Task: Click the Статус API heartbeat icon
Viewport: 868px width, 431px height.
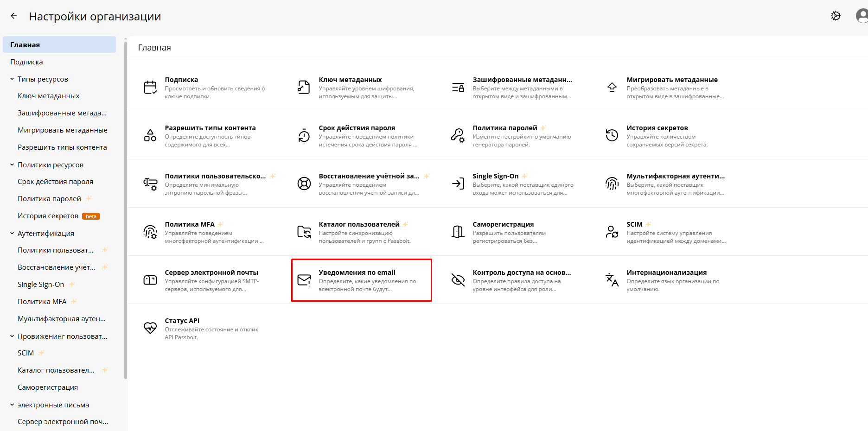Action: point(150,328)
